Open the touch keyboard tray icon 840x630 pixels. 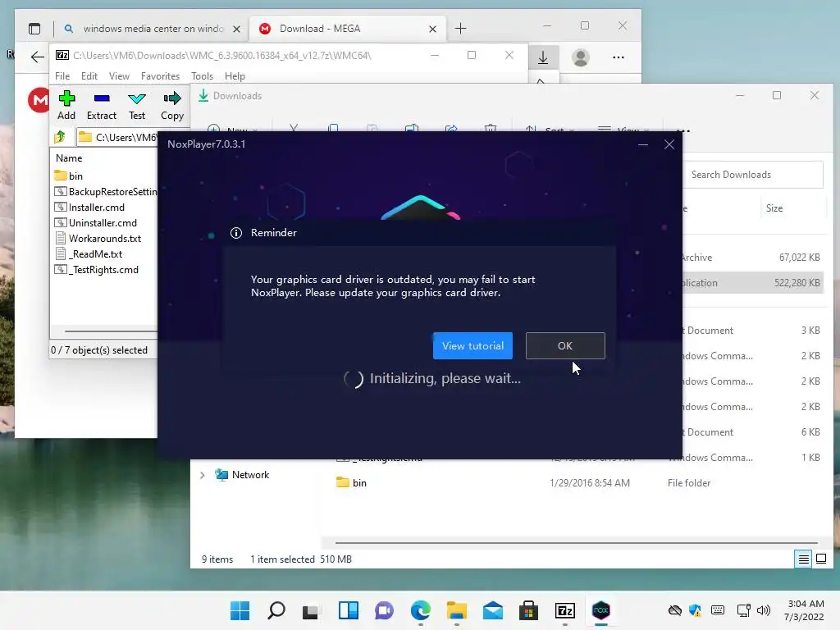point(718,610)
